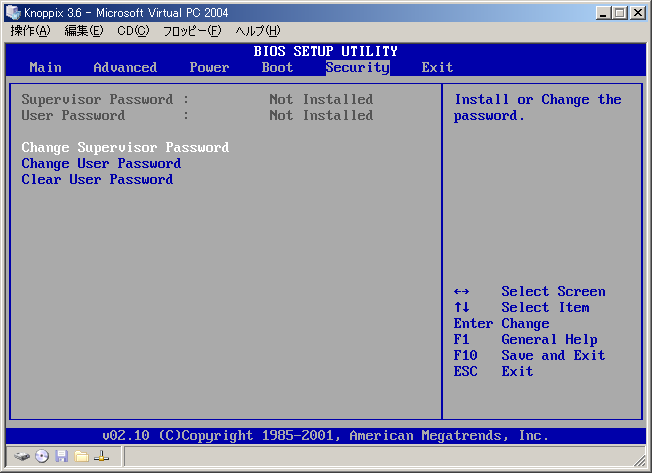This screenshot has height=473, width=652.
Task: Switch to the Main BIOS tab
Action: (x=45, y=68)
